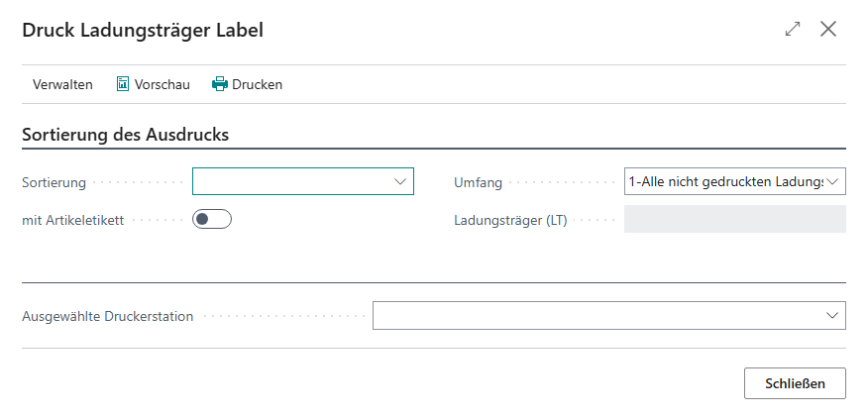Click the 'Umfang' field label
868x417 pixels.
478,182
